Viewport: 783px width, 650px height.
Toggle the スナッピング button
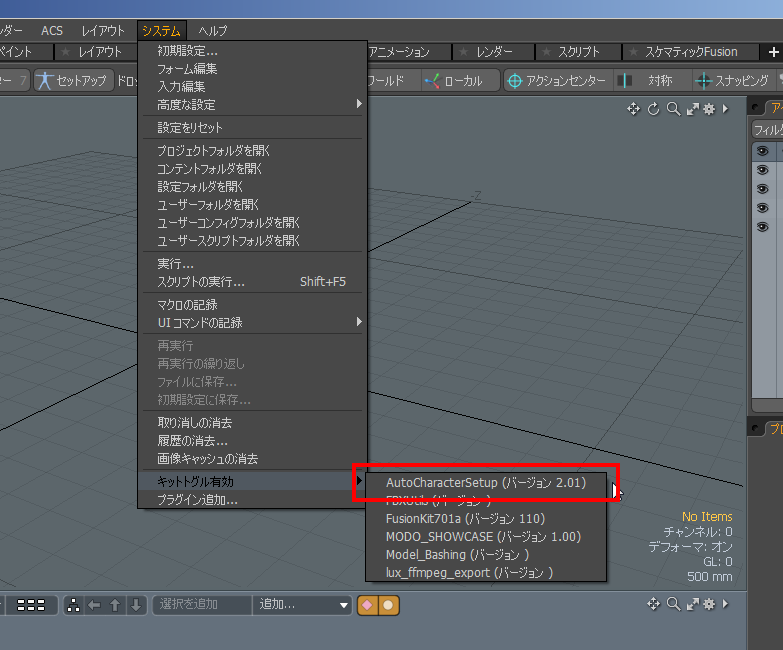tap(732, 80)
